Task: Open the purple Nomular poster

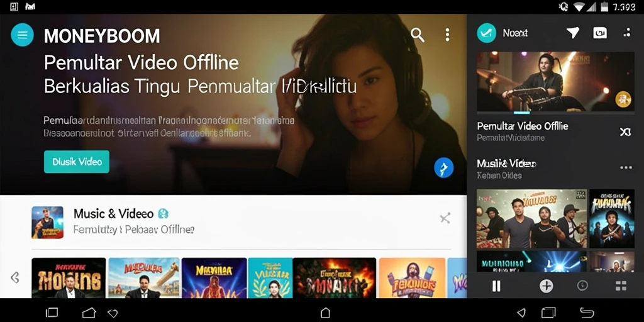Action: [x=214, y=277]
